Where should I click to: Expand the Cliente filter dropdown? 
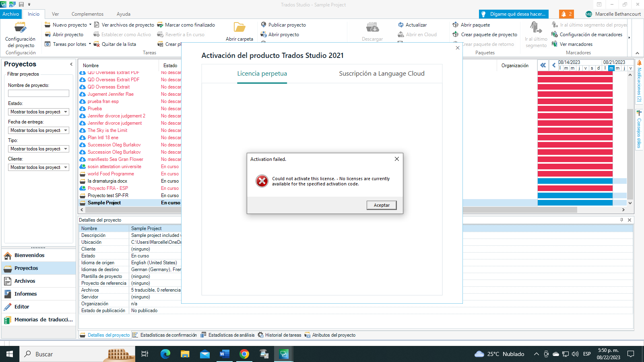point(66,167)
